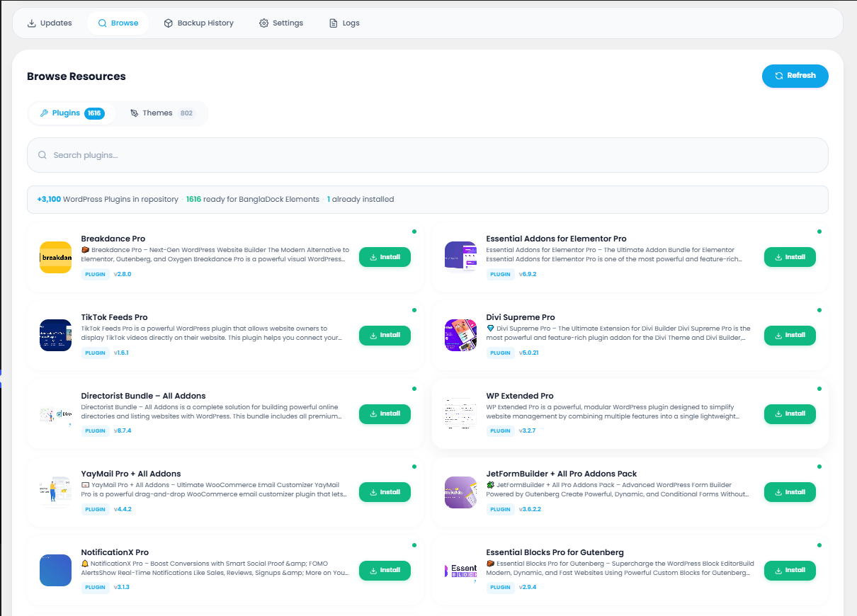Click the Breakdance Pro title
Screen dimensions: 857x616
pyautogui.click(x=113, y=239)
